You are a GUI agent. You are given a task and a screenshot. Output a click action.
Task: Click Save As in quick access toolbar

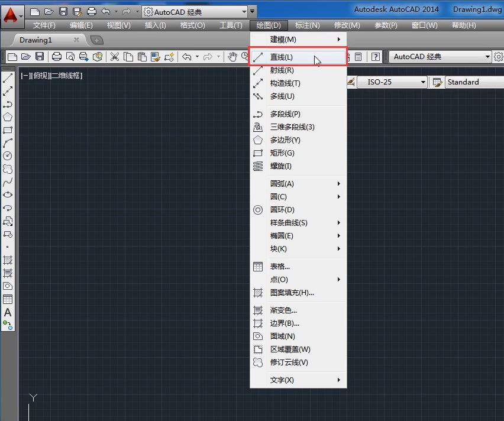[x=77, y=12]
